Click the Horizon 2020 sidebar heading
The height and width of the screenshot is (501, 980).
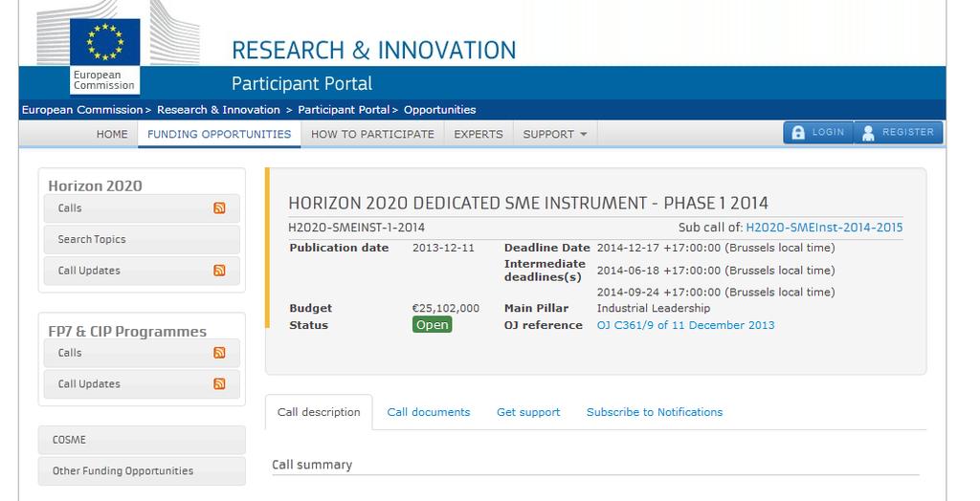pos(95,185)
